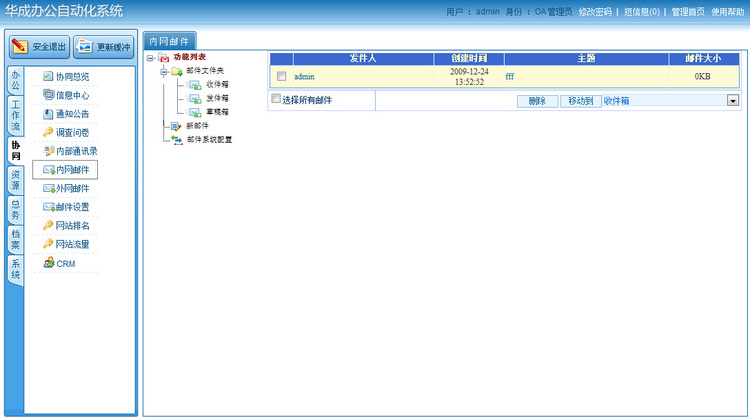Screen dimensions: 750x420
Task: Select the 内网邮件 content tab
Action: 169,41
